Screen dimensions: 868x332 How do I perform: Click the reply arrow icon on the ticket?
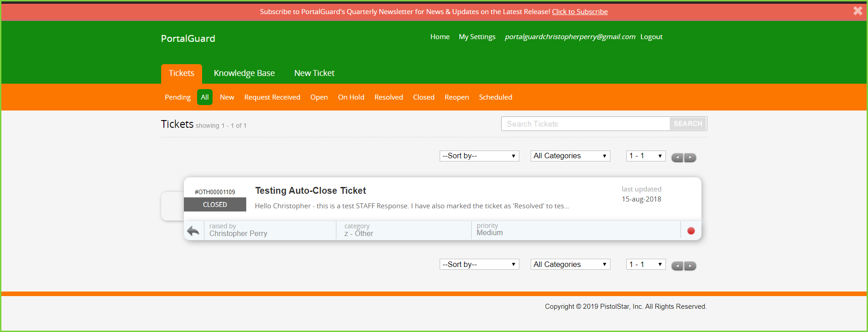193,231
